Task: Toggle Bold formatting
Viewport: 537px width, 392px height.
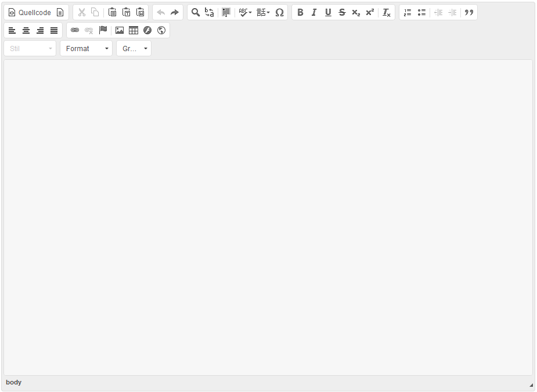Action: (x=300, y=12)
